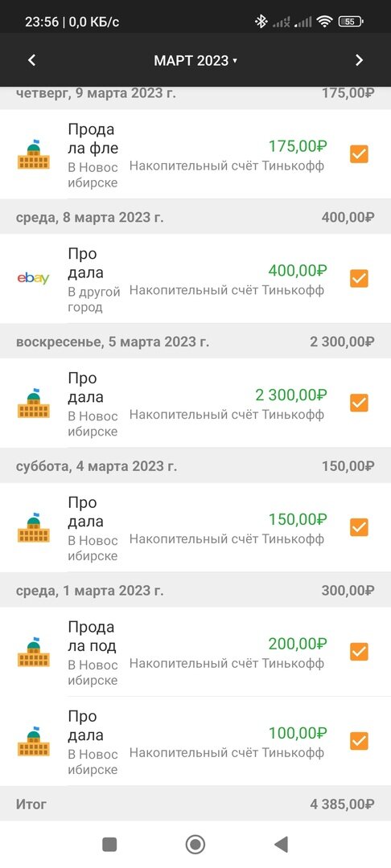Open the МАРТ 2023 month dropdown

coord(195,60)
